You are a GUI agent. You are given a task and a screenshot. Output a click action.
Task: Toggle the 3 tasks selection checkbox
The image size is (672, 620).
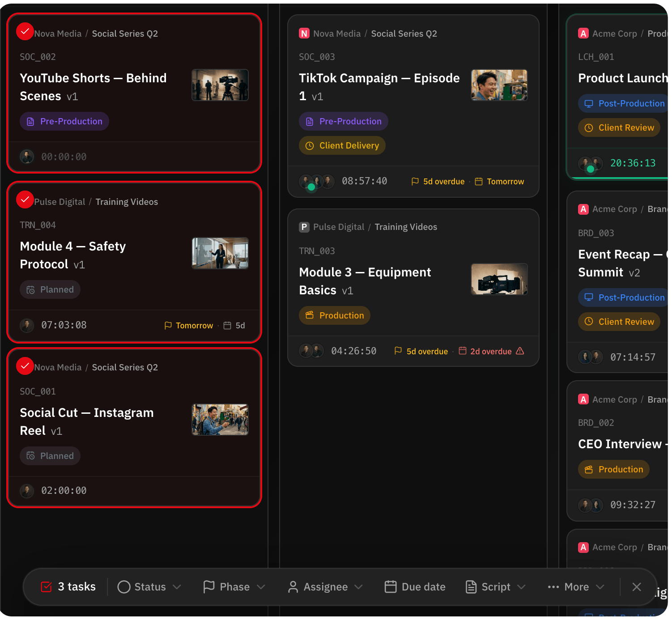(47, 586)
